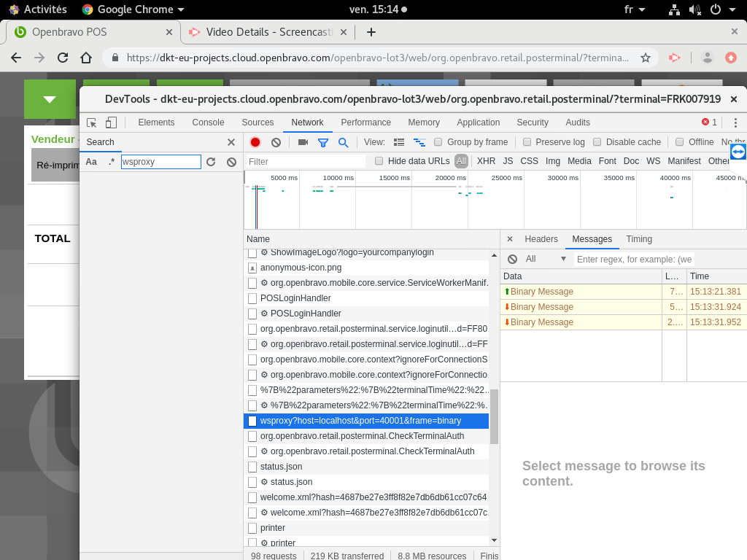Enable match case in search panel
The width and height of the screenshot is (747, 560).
click(x=91, y=162)
